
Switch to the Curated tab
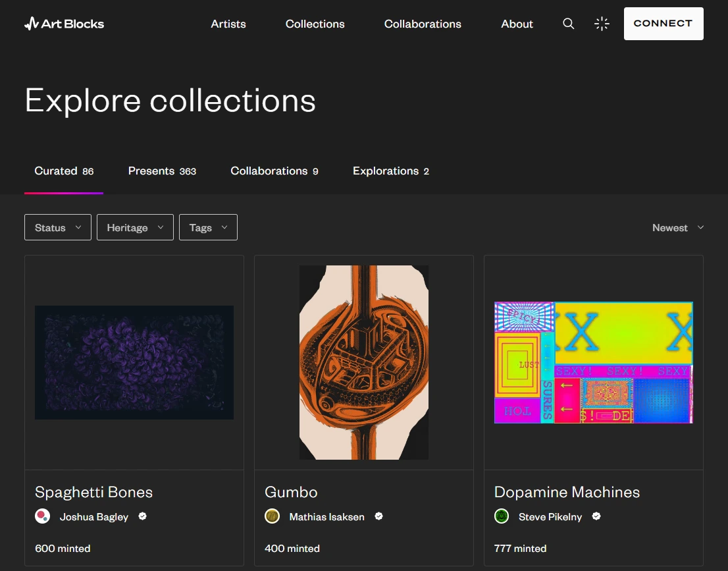tap(64, 171)
